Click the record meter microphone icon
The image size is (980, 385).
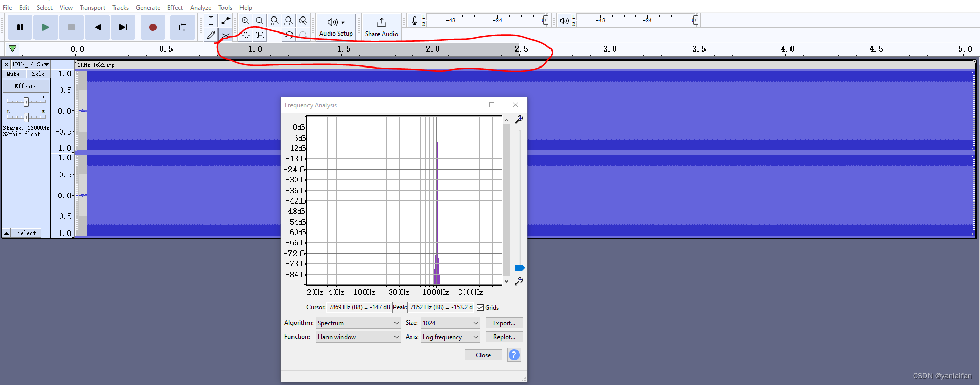[414, 21]
